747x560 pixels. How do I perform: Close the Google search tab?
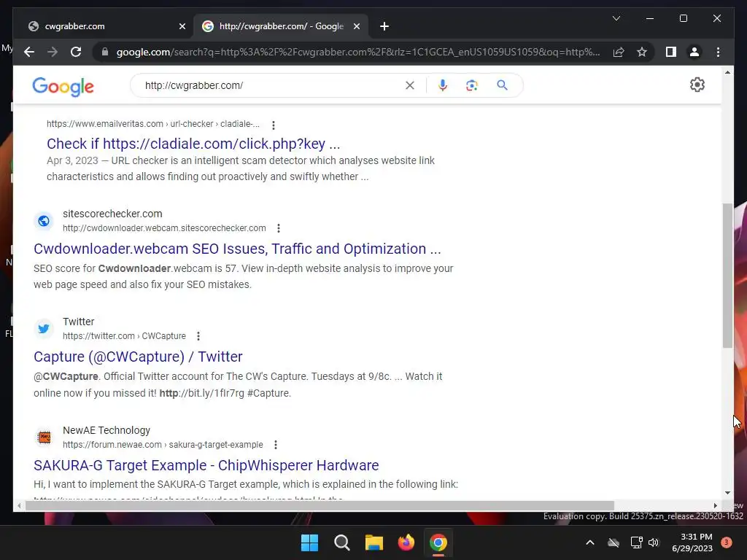356,27
